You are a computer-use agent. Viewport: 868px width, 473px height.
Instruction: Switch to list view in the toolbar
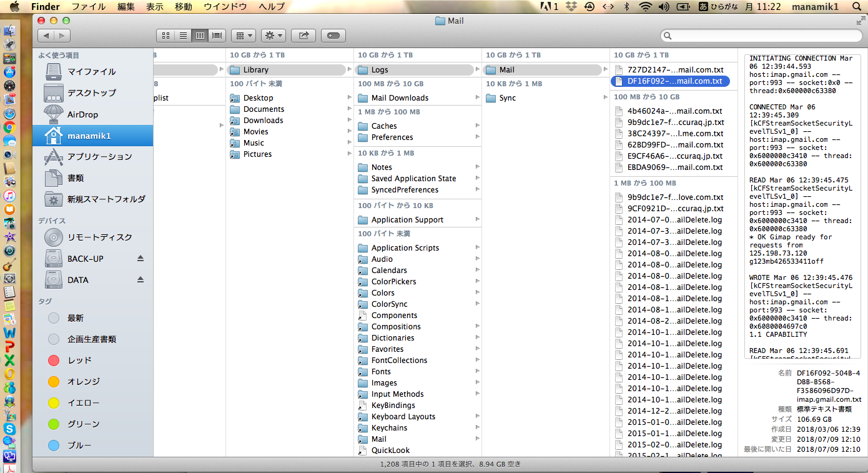tap(183, 36)
